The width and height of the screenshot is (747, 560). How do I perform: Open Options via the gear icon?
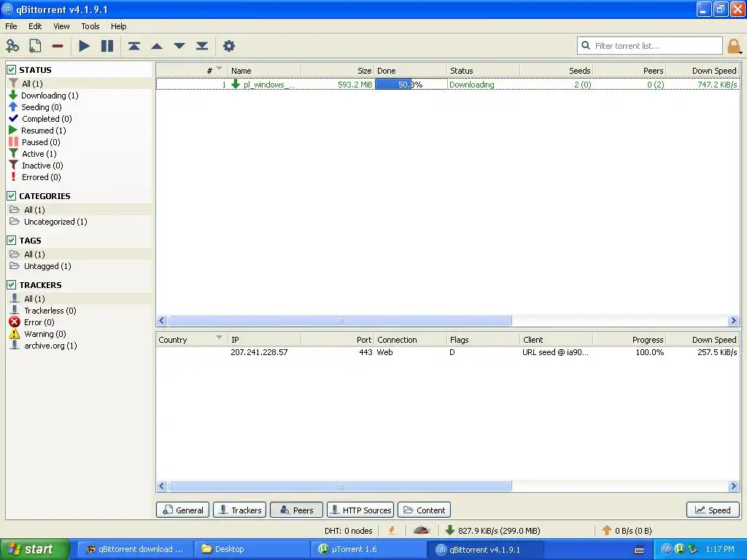coord(229,46)
